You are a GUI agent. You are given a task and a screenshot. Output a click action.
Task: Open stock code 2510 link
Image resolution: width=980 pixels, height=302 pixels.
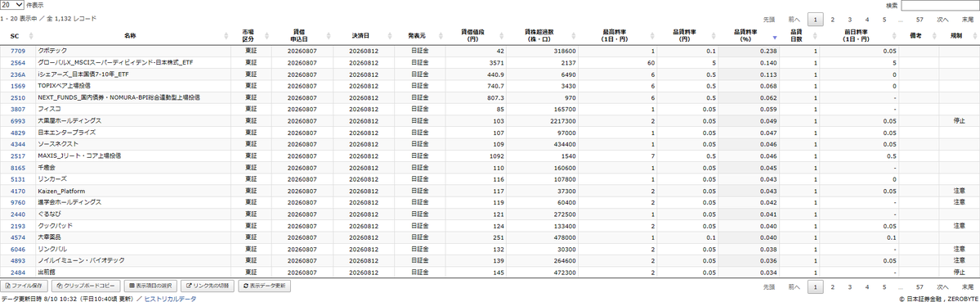coord(17,97)
